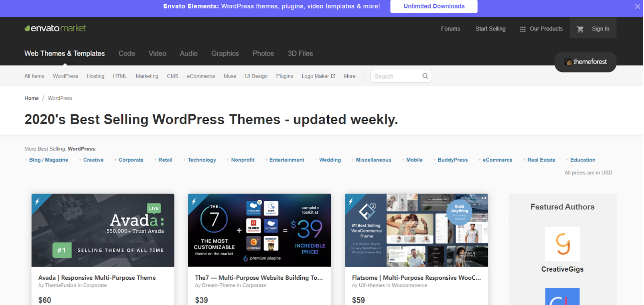Open the Envato Market logo homepage

(55, 28)
